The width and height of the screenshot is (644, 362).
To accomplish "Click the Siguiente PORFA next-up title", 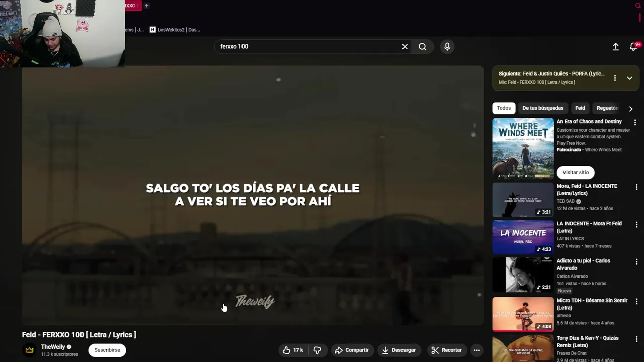I will [551, 74].
